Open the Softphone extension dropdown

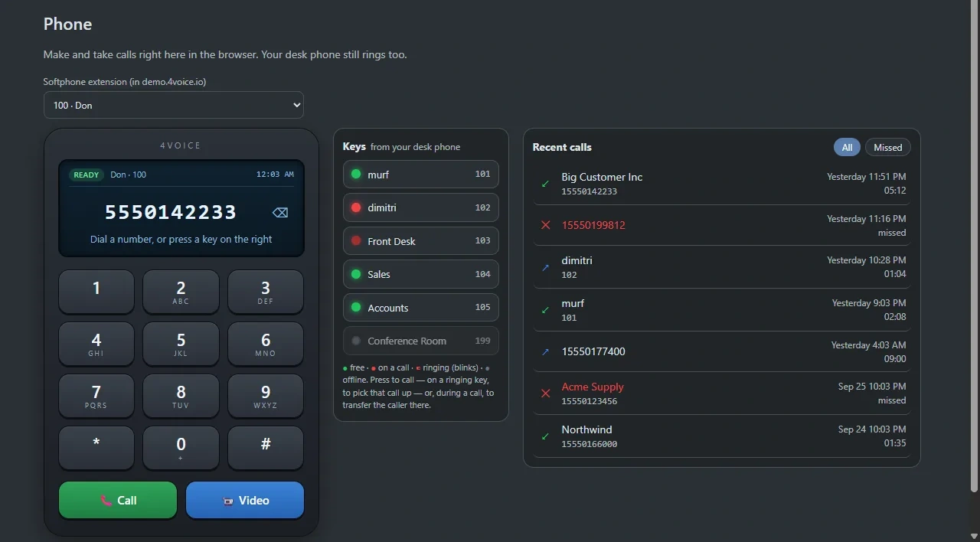174,105
